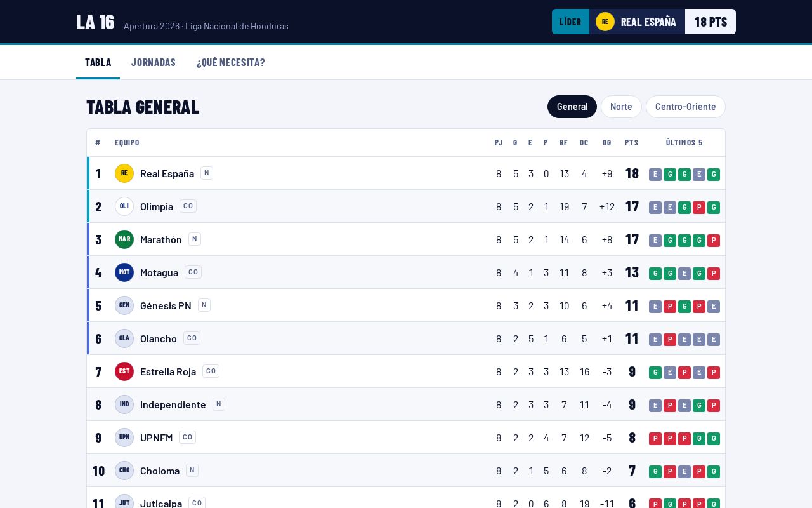Open the UPNFM team name
Image resolution: width=812 pixels, height=508 pixels.
tap(156, 438)
